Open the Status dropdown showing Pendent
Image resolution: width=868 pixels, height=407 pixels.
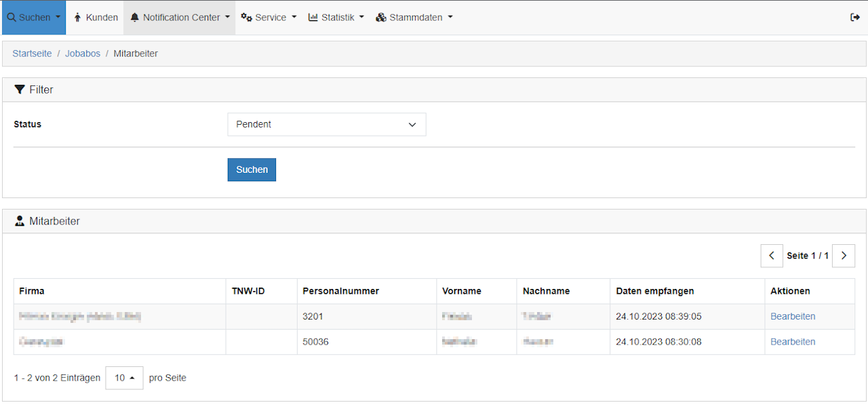pos(326,125)
